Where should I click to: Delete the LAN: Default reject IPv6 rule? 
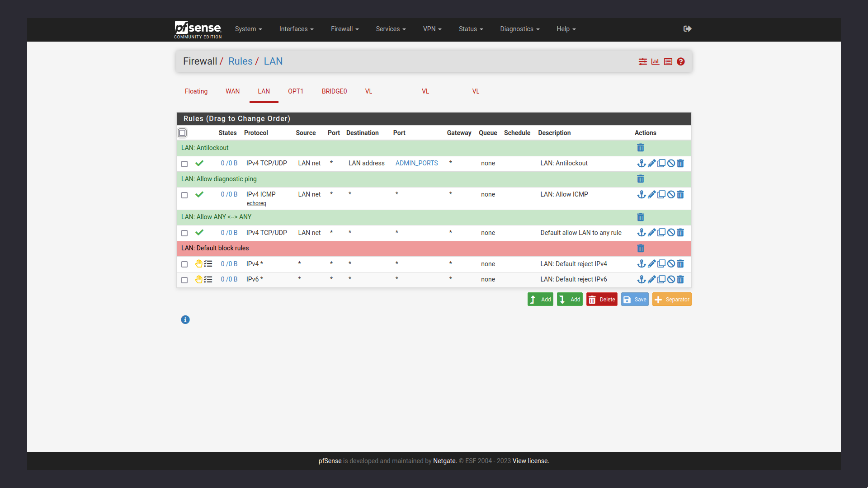[x=680, y=279]
